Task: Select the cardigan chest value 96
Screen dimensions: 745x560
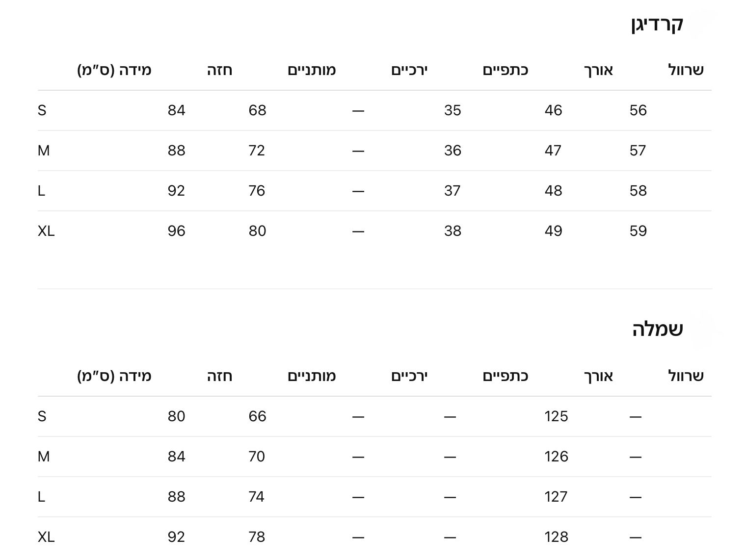Action: click(x=176, y=231)
